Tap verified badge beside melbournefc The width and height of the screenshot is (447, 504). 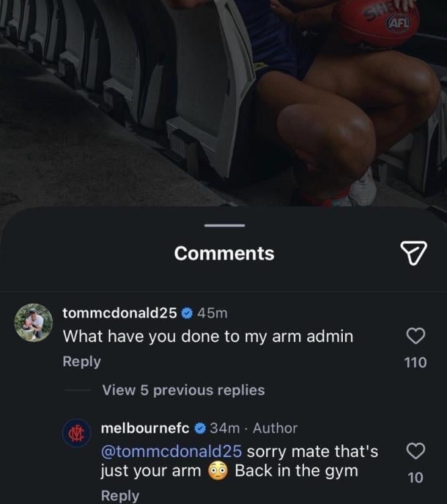point(200,428)
